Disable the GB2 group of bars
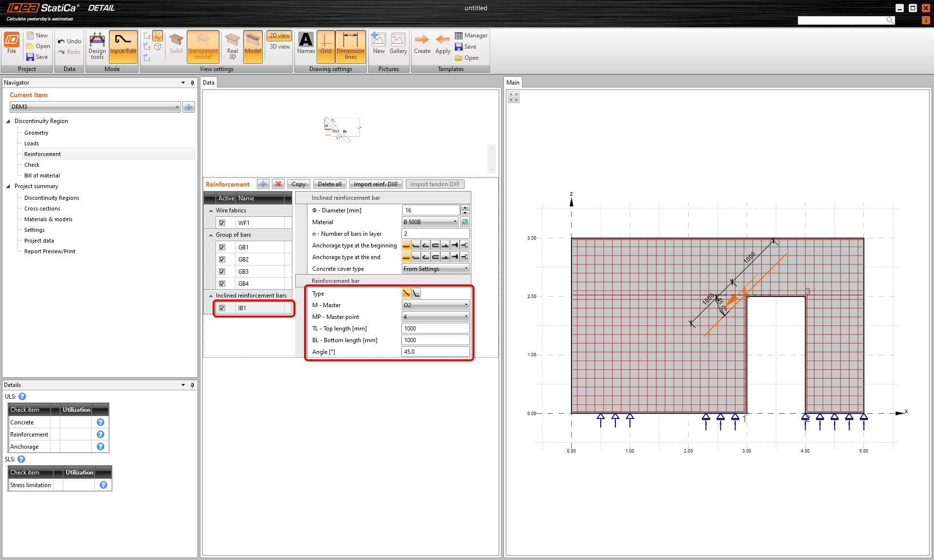This screenshot has height=560, width=934. pyautogui.click(x=223, y=259)
